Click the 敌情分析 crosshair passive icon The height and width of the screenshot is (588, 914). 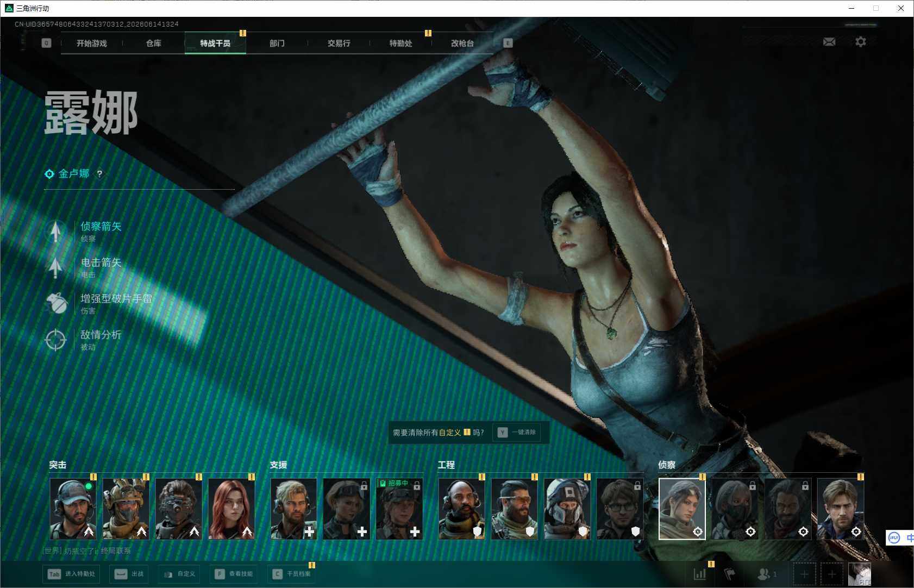coord(55,340)
